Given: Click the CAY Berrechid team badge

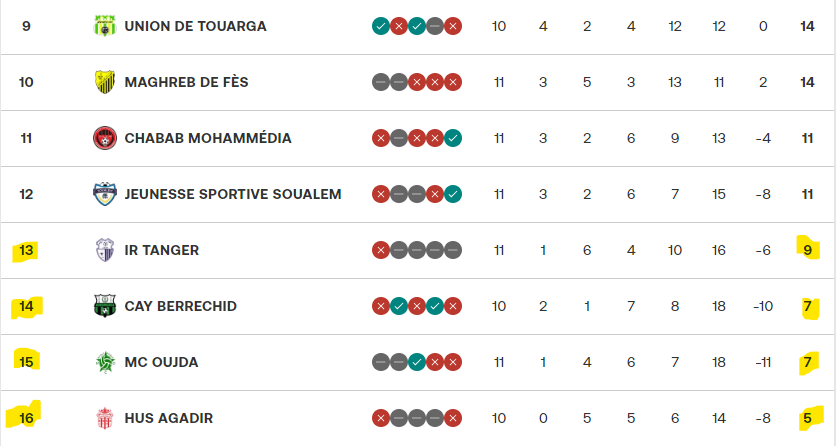Looking at the screenshot, I should coord(104,306).
